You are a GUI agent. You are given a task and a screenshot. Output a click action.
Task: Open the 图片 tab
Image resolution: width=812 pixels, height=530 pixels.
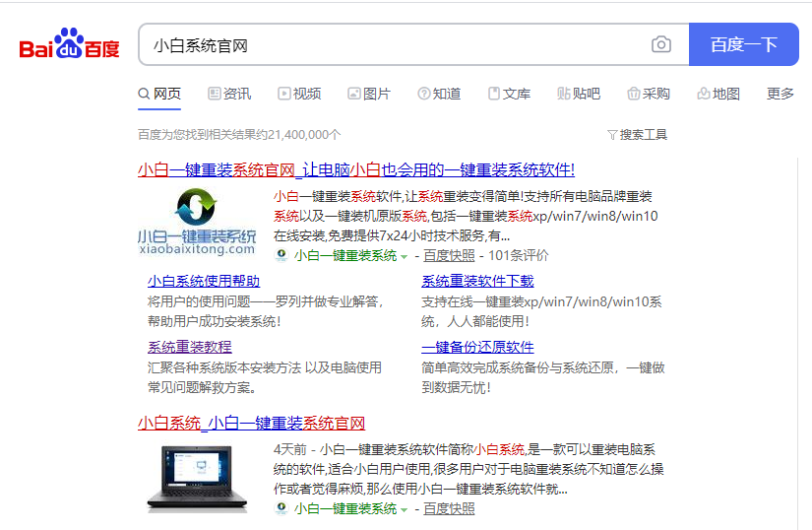tap(369, 94)
